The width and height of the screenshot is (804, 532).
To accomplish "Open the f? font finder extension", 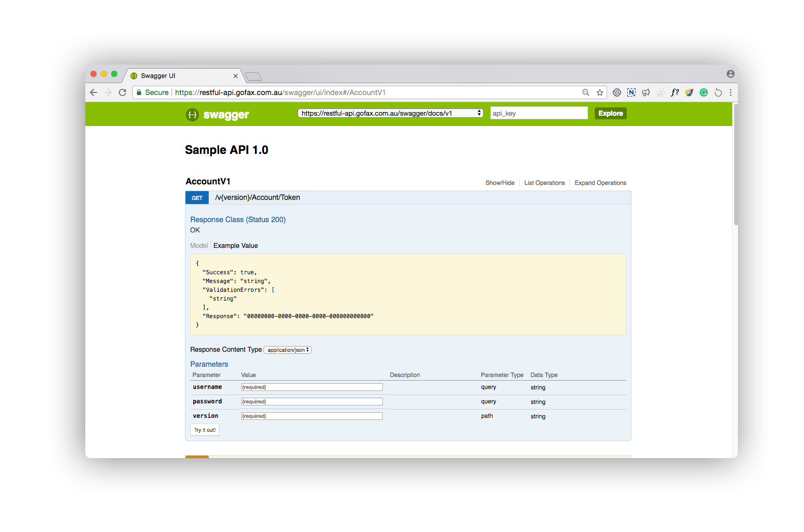I will [675, 92].
